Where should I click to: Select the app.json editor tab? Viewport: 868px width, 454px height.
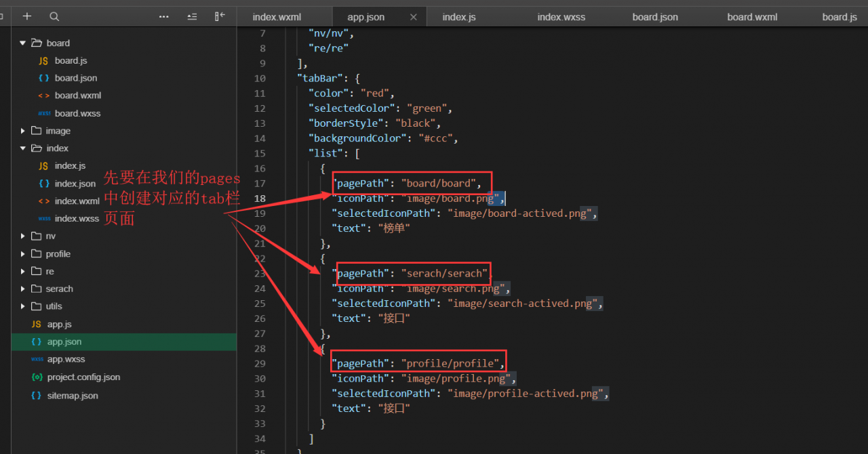pyautogui.click(x=366, y=17)
